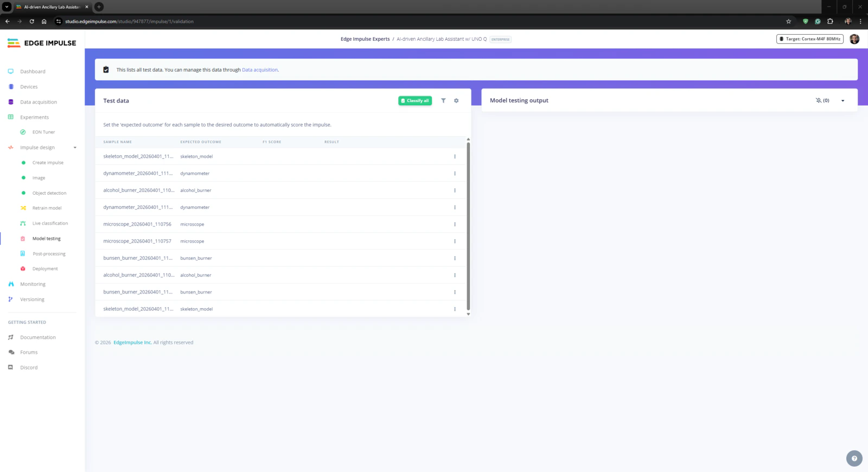
Task: Click the EXPECTED OUTCOME column header
Action: [201, 142]
